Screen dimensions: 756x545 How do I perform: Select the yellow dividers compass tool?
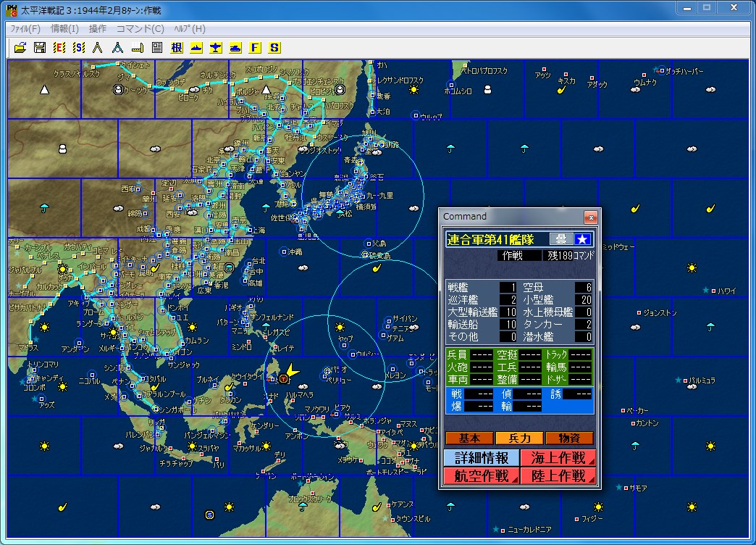98,47
